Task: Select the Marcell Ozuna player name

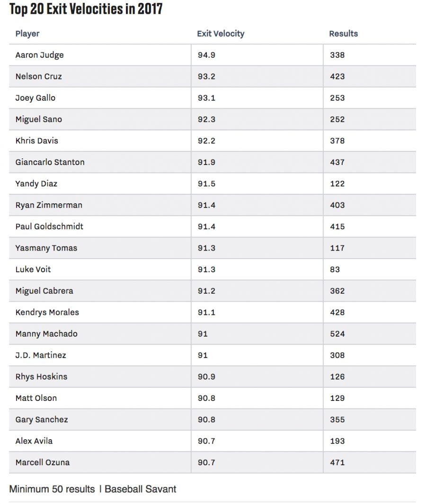Action: click(42, 462)
